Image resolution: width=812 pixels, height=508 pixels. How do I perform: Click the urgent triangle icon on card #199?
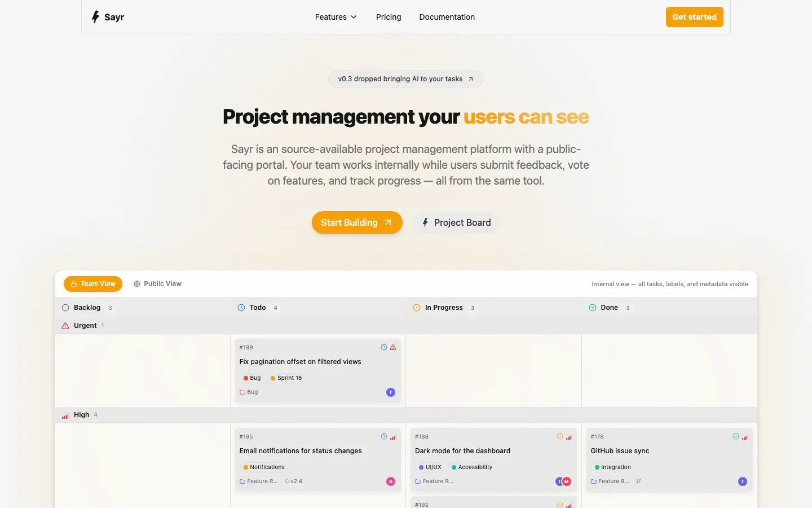coord(393,347)
